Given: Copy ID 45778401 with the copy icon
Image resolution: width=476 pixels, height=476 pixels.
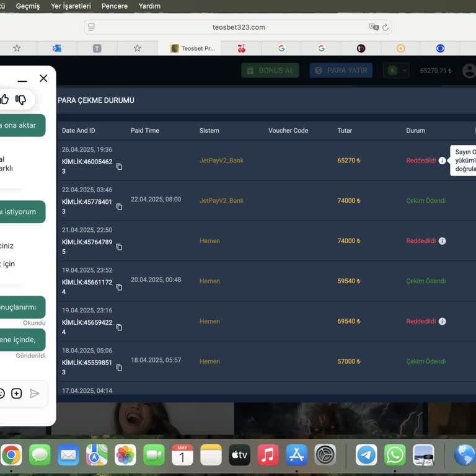Looking at the screenshot, I should pos(119,207).
